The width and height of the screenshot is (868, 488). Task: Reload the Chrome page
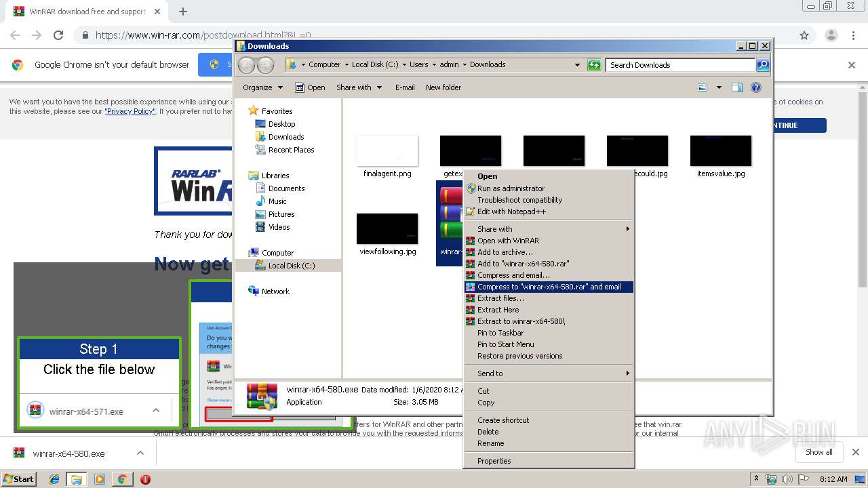click(x=58, y=35)
